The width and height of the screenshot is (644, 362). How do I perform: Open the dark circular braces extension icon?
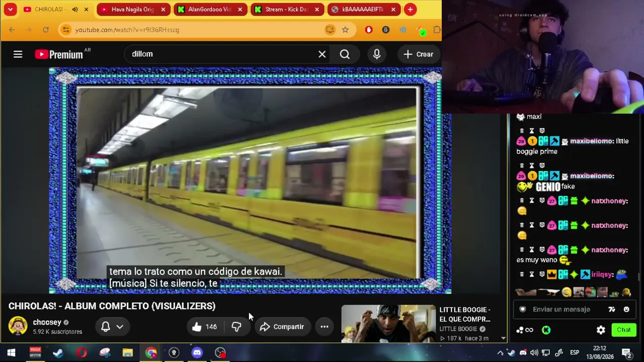(386, 30)
